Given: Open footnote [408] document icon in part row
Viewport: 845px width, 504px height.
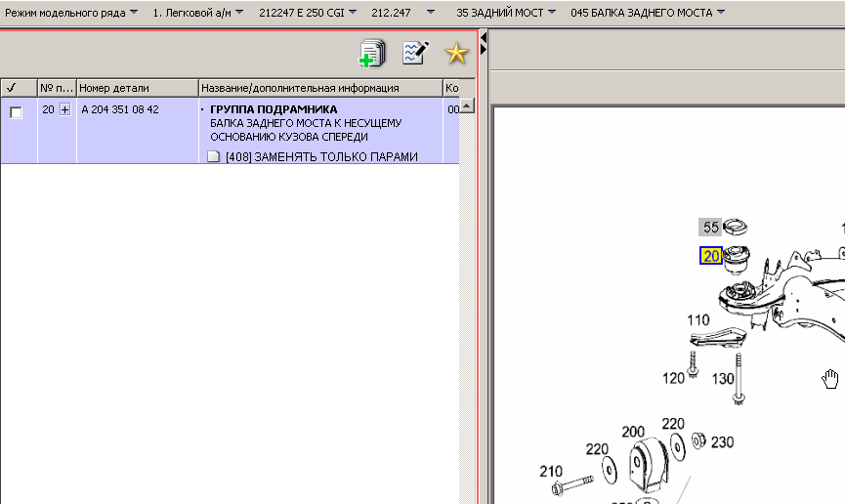Looking at the screenshot, I should point(214,156).
